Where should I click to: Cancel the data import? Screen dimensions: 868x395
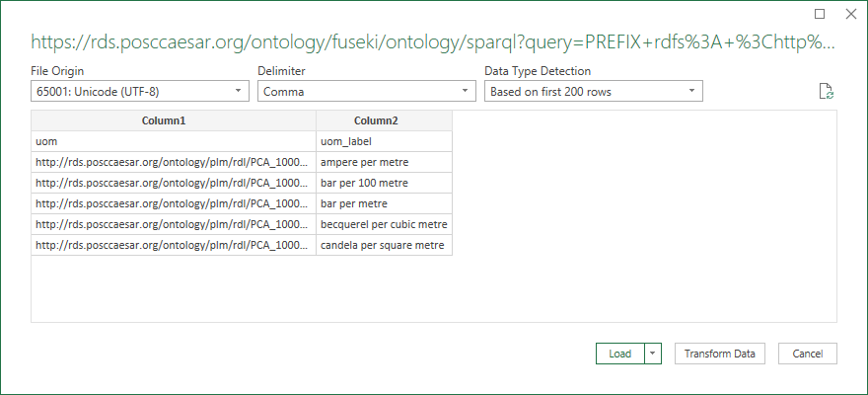point(808,354)
